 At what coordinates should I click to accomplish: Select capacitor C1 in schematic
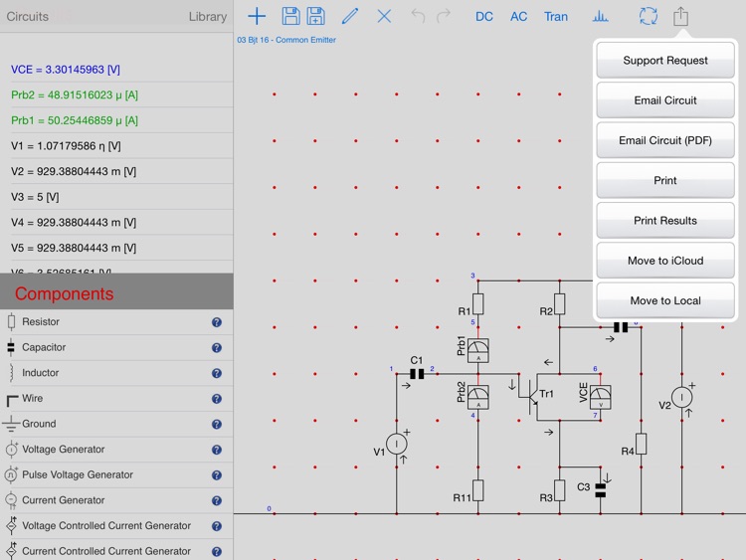tap(417, 374)
